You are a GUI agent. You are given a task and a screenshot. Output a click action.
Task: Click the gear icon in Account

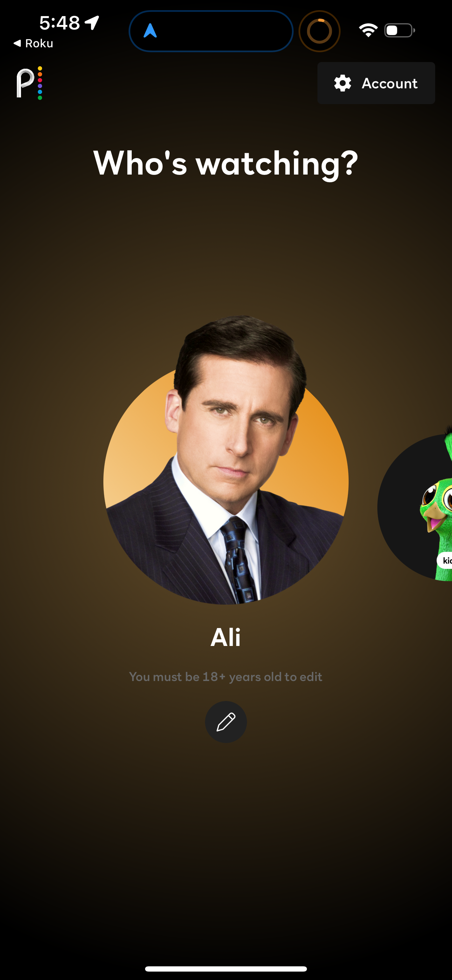342,83
